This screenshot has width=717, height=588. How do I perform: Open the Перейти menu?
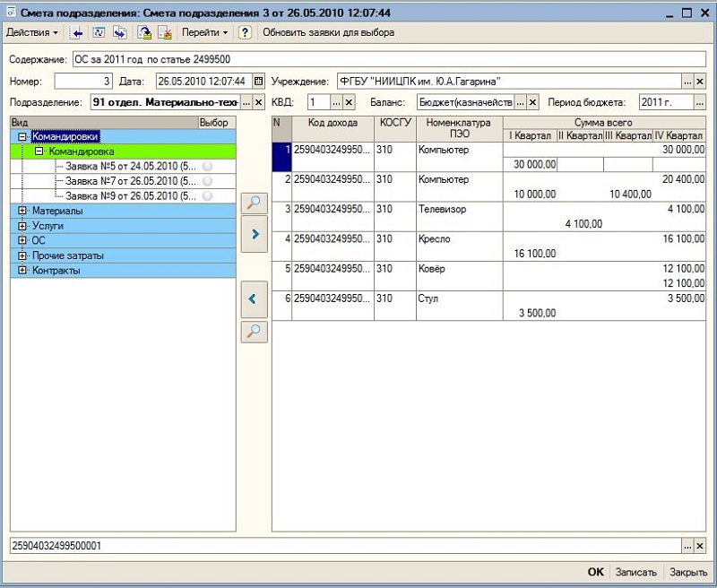pyautogui.click(x=204, y=32)
